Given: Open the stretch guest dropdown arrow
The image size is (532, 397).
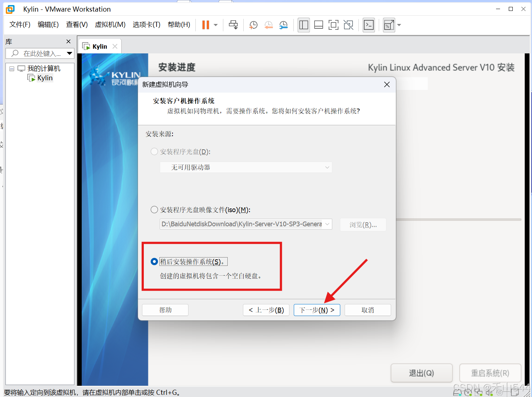Looking at the screenshot, I should [399, 25].
